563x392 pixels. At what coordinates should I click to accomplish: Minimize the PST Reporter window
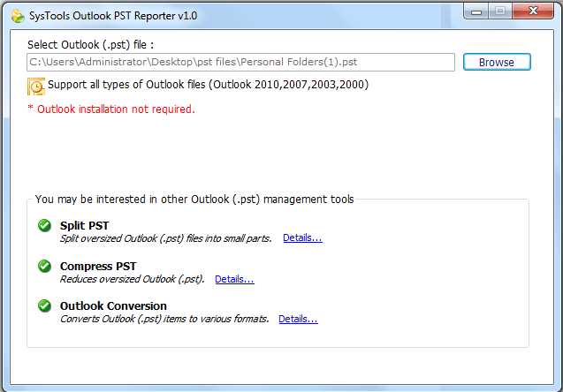click(476, 11)
